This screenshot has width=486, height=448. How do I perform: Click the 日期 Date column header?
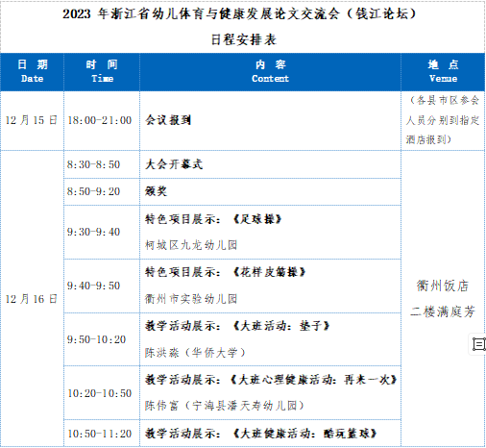32,72
